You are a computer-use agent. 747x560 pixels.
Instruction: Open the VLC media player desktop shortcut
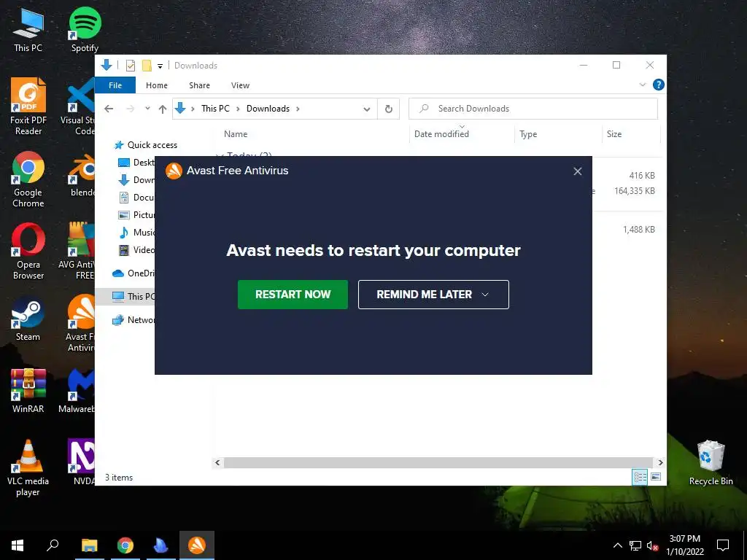pyautogui.click(x=28, y=467)
